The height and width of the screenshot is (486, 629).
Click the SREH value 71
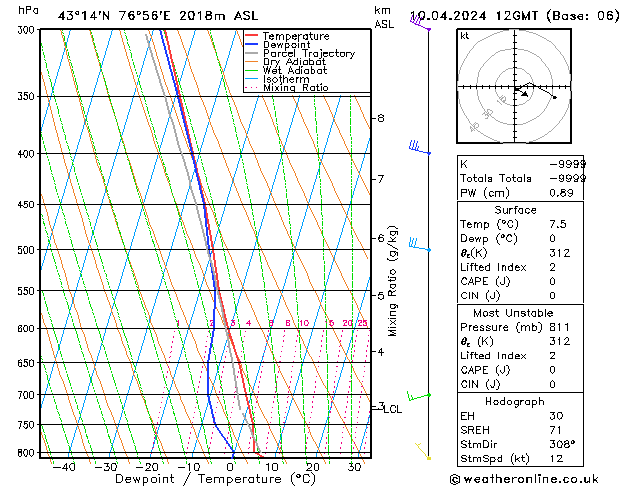point(555,430)
